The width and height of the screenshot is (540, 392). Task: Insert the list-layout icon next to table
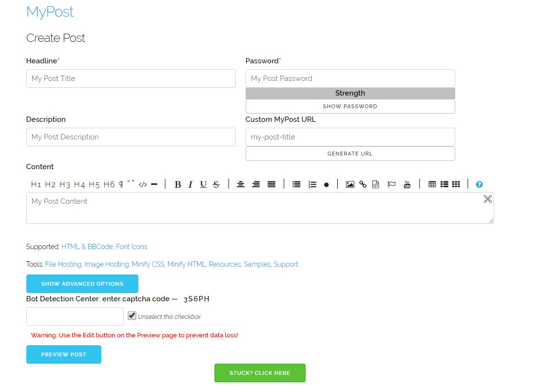tap(444, 185)
